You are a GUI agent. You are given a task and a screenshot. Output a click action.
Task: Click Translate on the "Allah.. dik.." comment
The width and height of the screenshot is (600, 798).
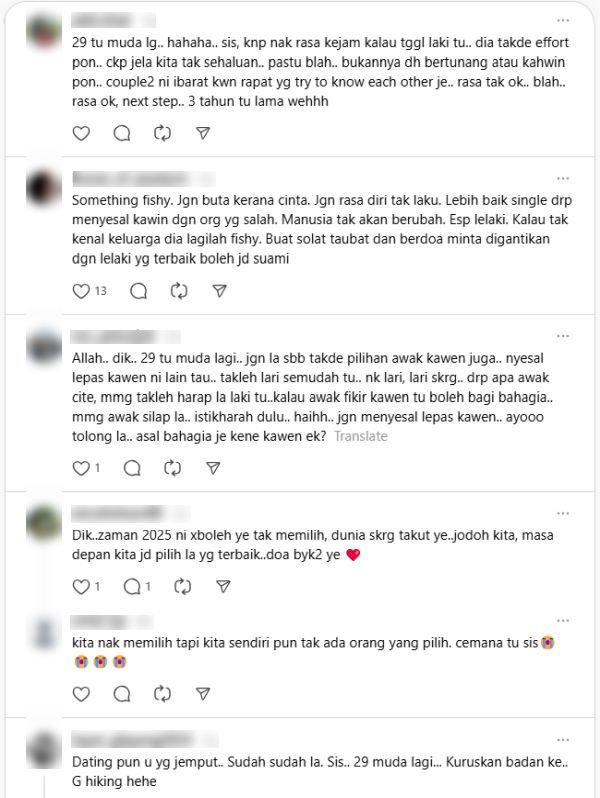[x=361, y=436]
